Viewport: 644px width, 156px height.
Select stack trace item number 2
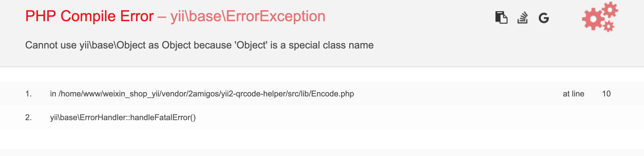pos(28,118)
